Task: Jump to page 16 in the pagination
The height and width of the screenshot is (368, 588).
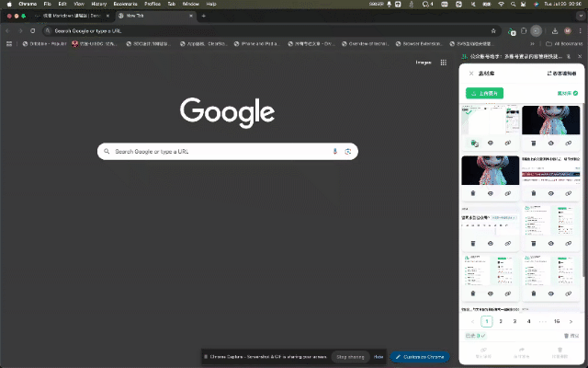Action: pos(557,321)
